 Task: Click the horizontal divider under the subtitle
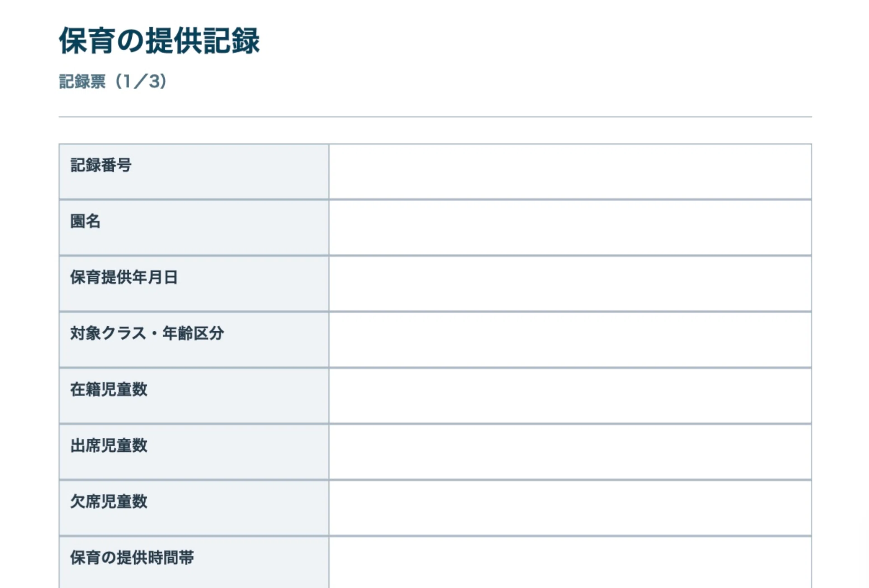pyautogui.click(x=435, y=117)
